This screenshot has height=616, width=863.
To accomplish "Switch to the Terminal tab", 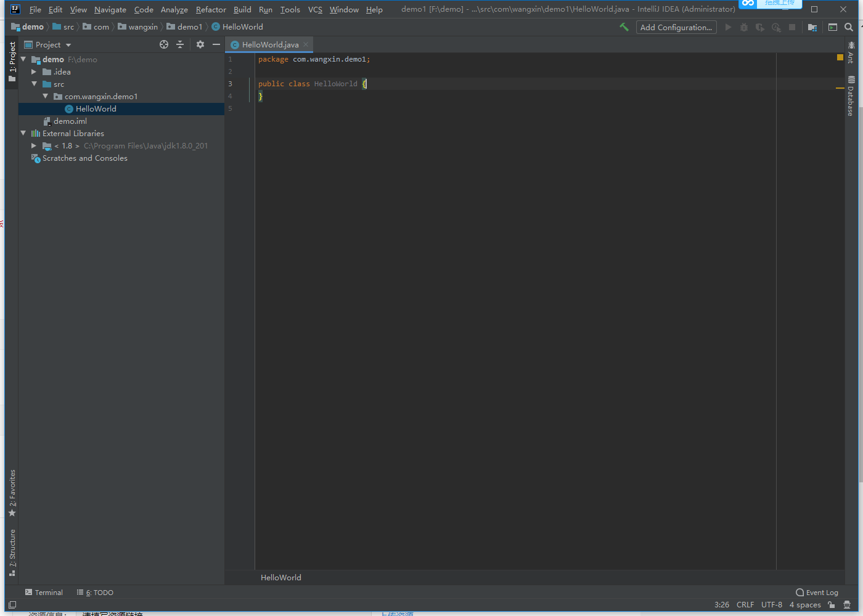I will (x=44, y=593).
